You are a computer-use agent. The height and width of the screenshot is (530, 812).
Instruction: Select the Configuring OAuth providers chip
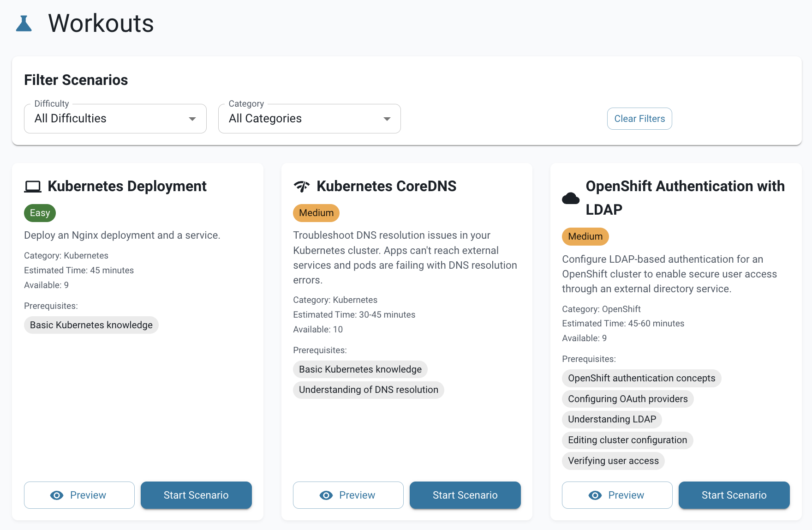[627, 399]
